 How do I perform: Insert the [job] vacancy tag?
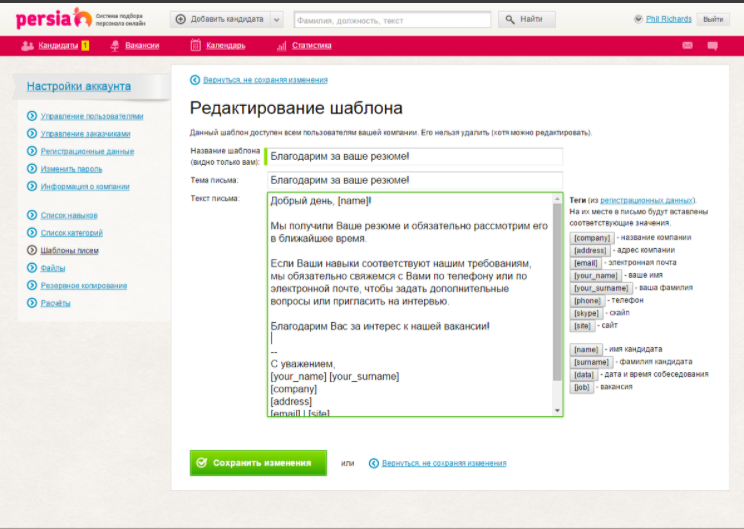[x=581, y=387]
